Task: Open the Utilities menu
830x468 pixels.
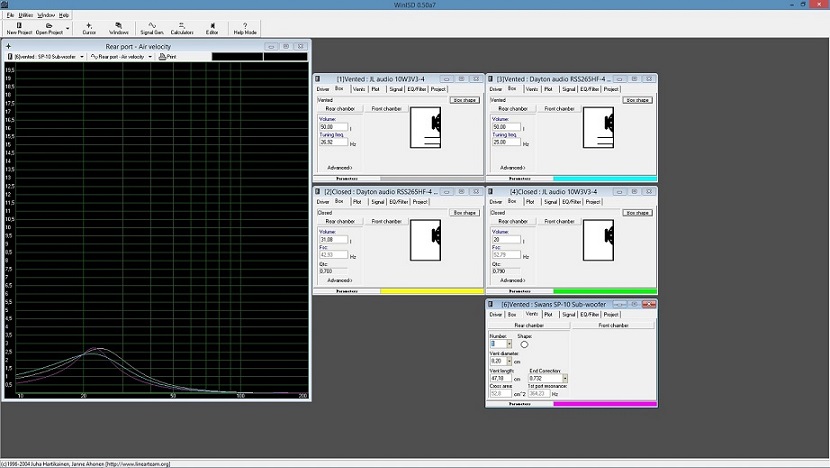Action: coord(25,15)
